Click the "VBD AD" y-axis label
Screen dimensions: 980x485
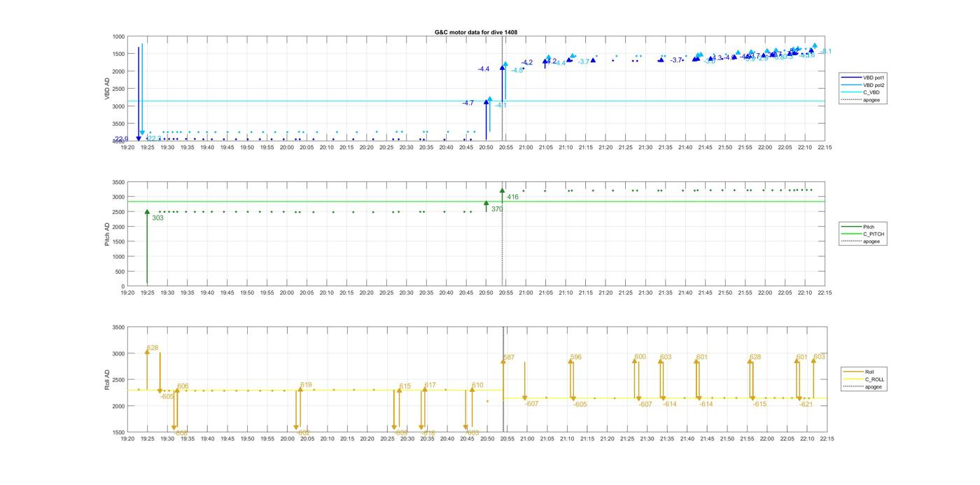coord(107,88)
